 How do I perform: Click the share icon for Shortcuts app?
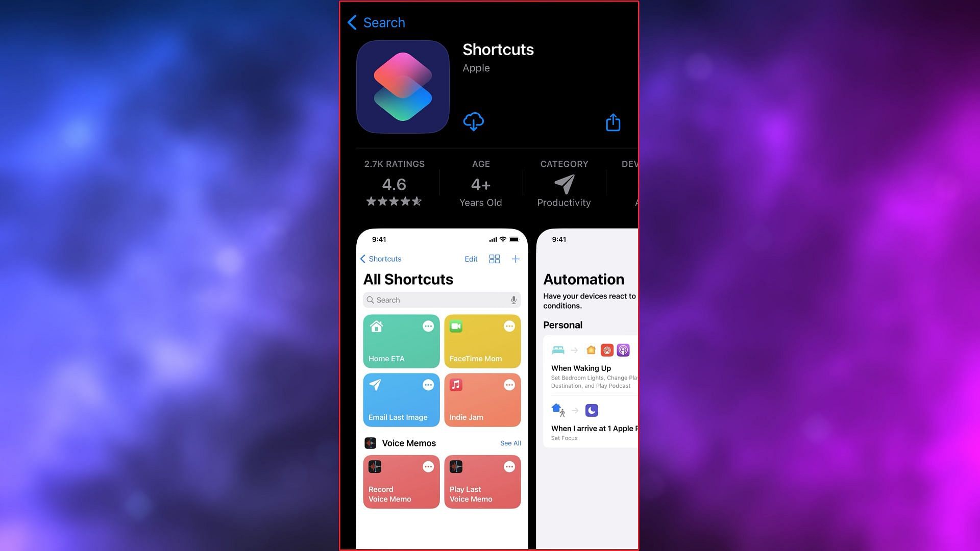point(613,123)
